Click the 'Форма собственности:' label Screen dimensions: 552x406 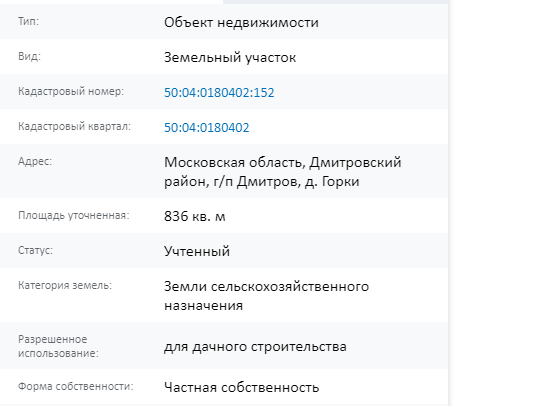click(76, 386)
